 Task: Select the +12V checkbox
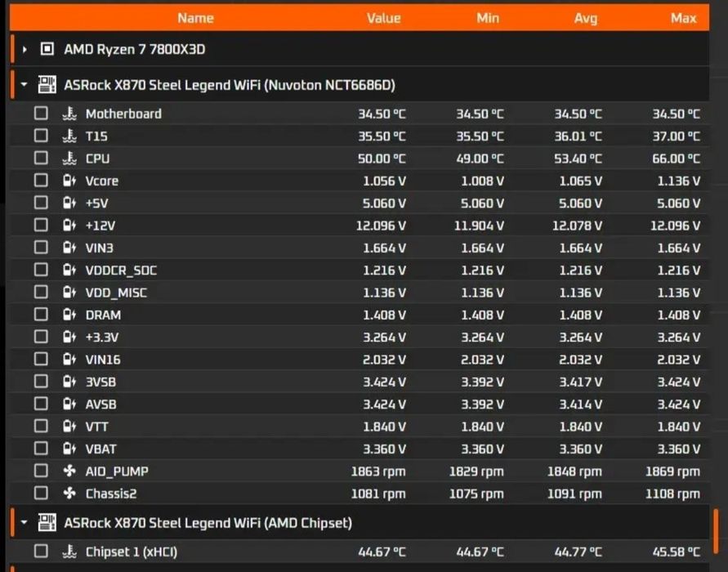tap(41, 225)
